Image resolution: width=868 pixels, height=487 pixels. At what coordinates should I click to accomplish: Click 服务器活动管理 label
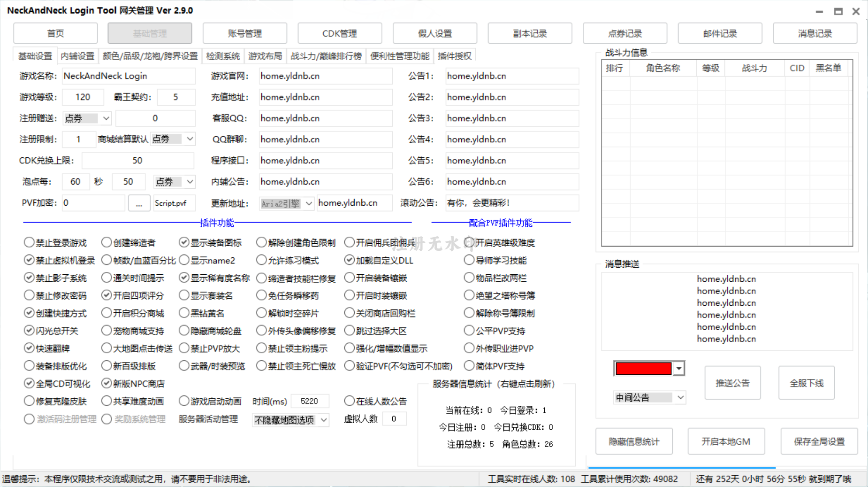[x=208, y=419]
